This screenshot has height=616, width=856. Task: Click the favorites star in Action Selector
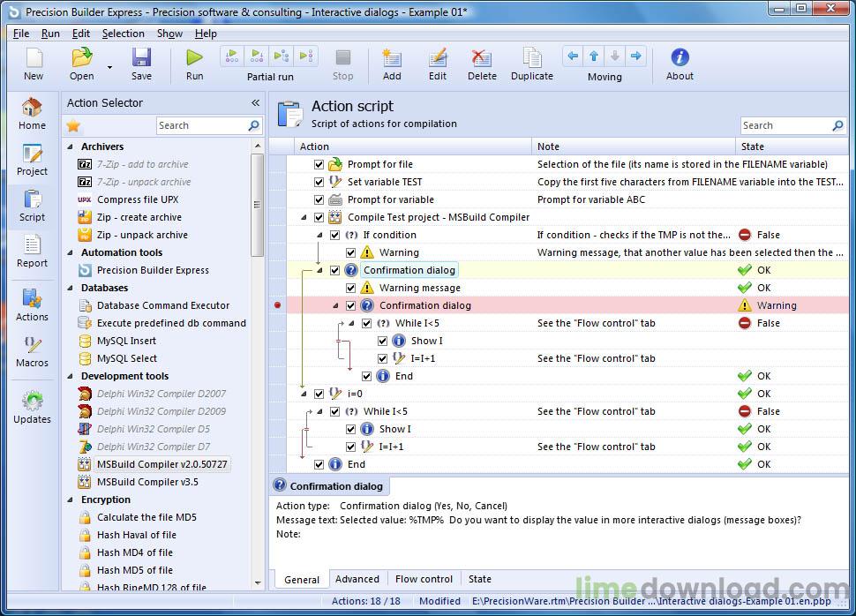pos(73,125)
